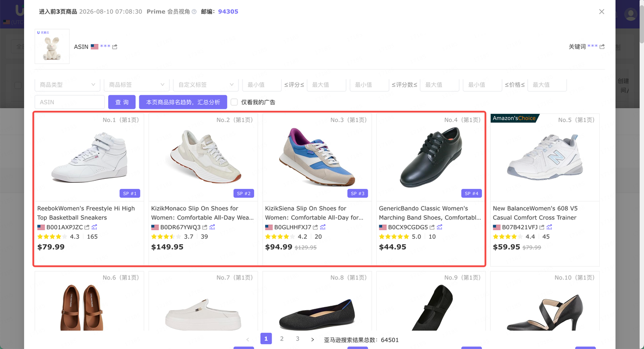644x349 pixels.
Task: Open Kizik Monaco Slip On Shoes title
Action: (x=202, y=213)
